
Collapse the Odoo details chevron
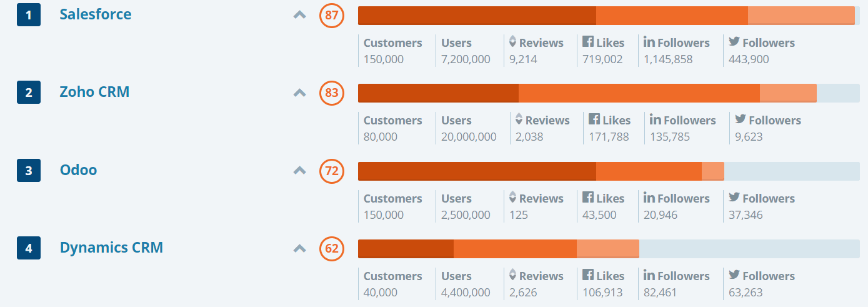[300, 171]
